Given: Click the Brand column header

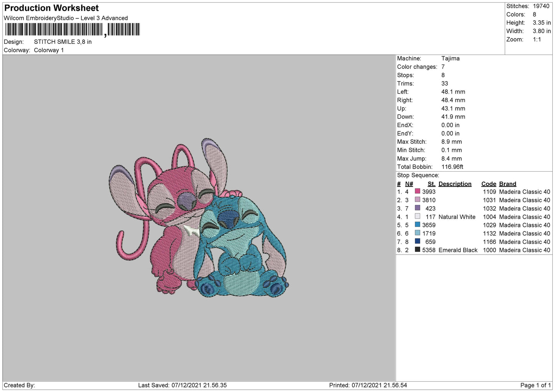Looking at the screenshot, I should click(x=507, y=184).
